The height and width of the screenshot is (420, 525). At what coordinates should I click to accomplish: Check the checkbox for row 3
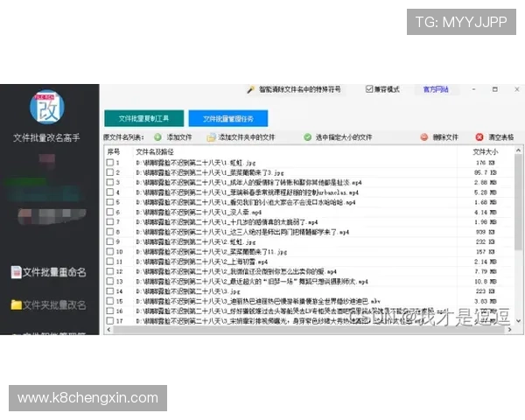[110, 182]
